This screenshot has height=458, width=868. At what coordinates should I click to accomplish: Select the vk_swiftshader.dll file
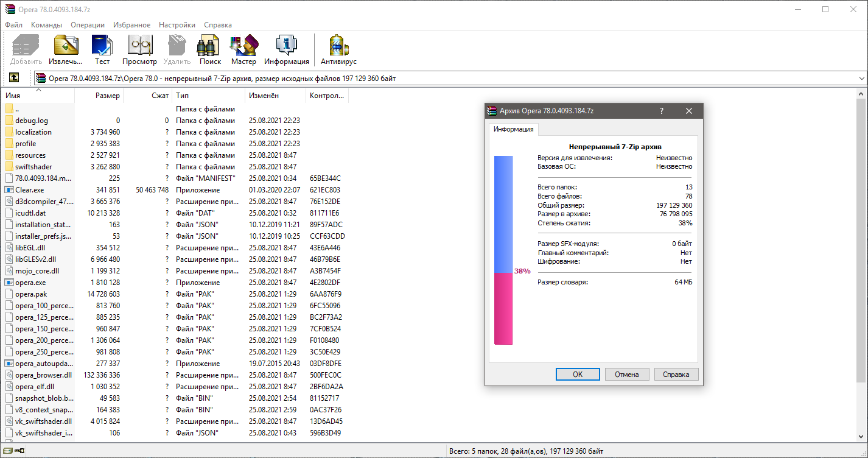point(175,421)
